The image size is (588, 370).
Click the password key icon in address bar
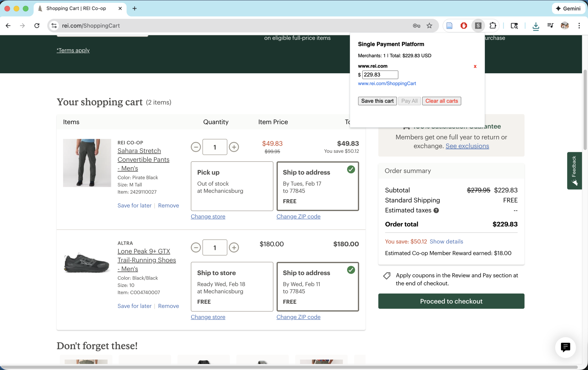tap(416, 26)
